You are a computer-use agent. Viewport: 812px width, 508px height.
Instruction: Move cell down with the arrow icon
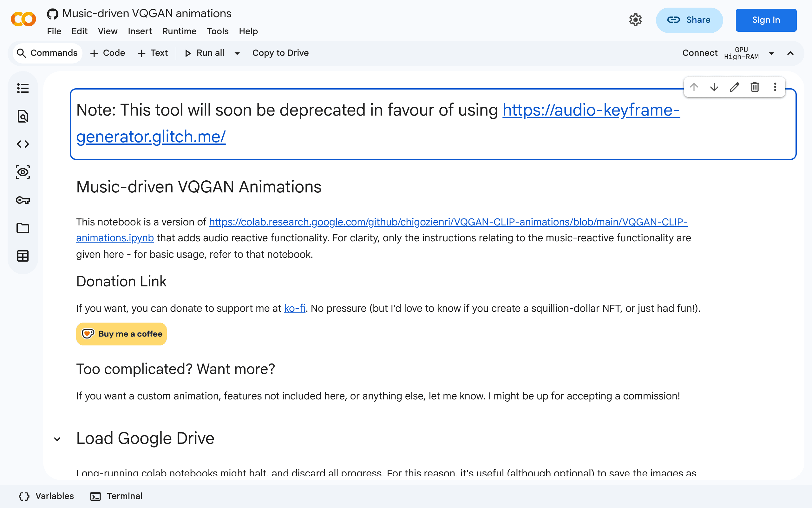714,87
